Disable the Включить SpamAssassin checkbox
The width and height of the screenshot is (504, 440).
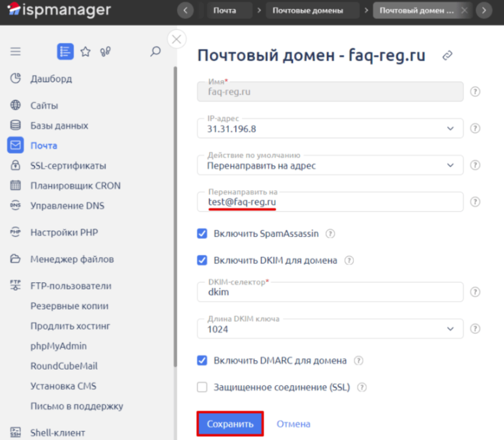click(202, 234)
